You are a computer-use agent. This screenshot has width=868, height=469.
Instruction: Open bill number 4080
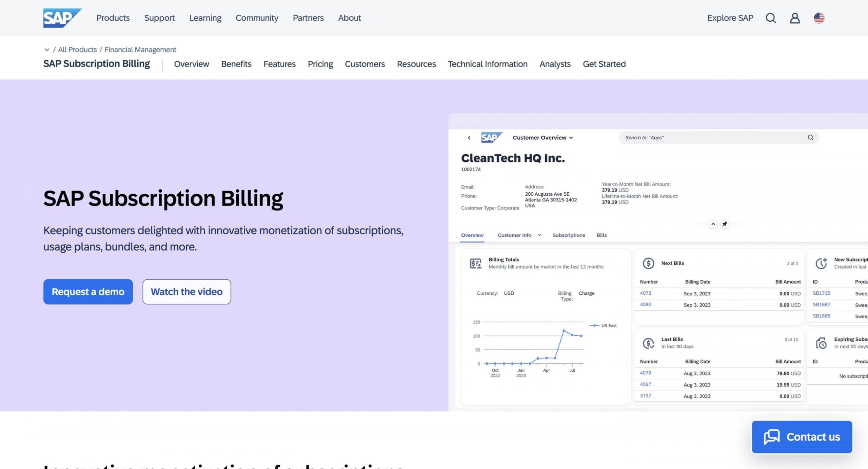[x=645, y=305]
